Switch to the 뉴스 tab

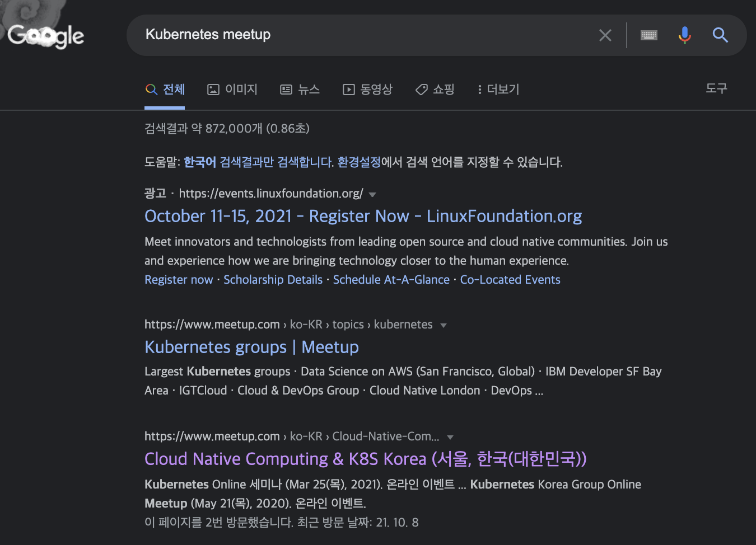point(300,90)
